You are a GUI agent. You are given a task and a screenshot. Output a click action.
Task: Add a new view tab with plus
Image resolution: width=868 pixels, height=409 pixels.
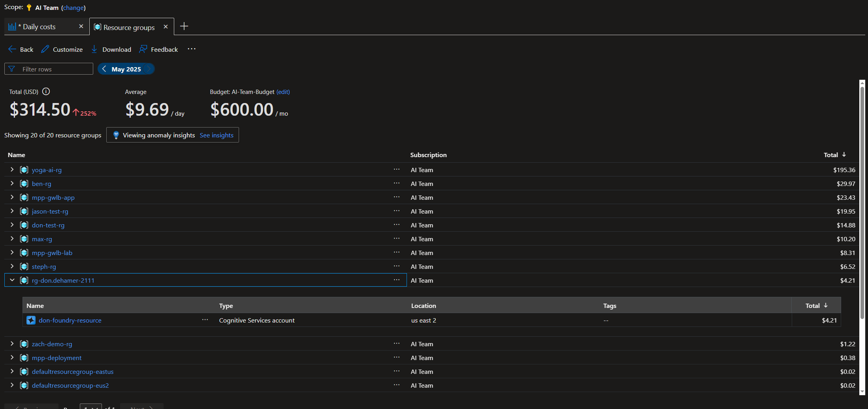coord(184,26)
